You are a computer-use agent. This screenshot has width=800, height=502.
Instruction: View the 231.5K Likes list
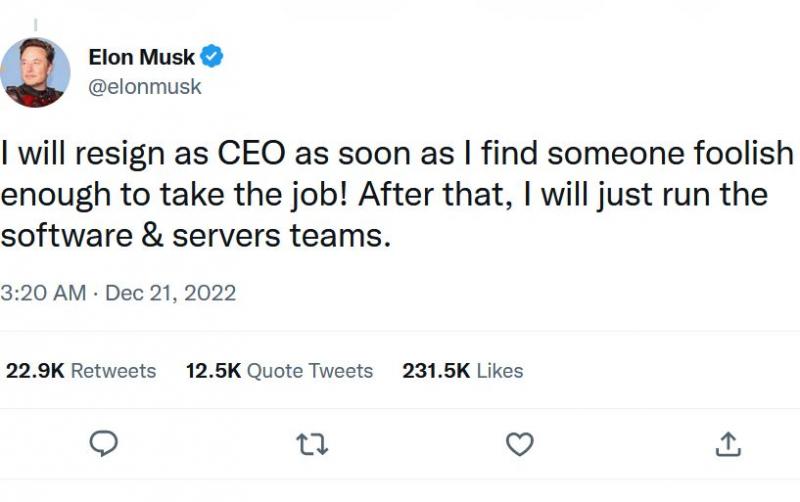coord(463,371)
